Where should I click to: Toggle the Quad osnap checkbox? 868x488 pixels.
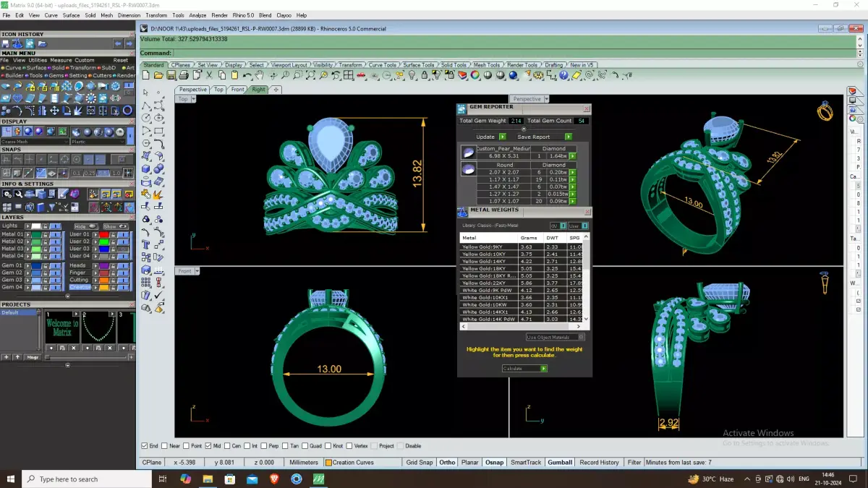pos(305,446)
